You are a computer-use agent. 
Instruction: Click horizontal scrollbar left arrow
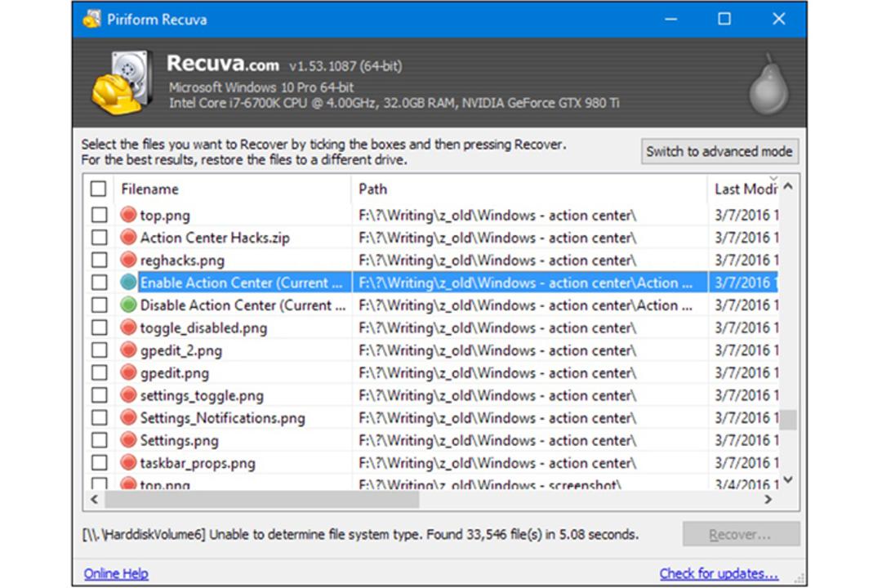pyautogui.click(x=95, y=499)
